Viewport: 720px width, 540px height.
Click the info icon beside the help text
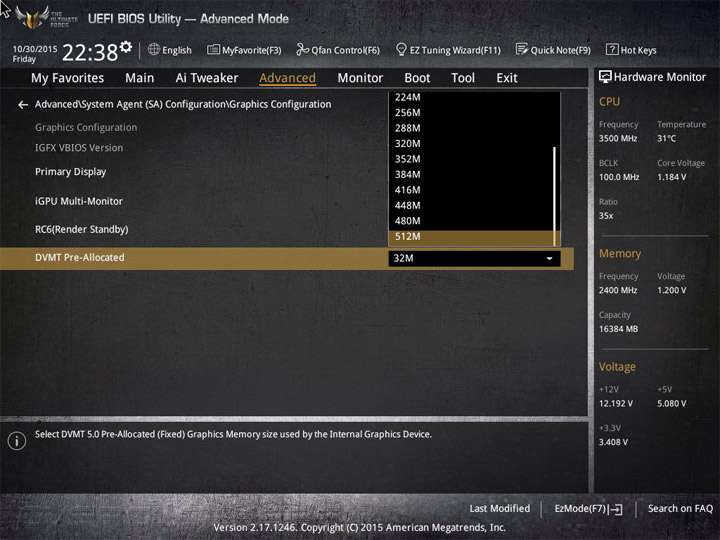(17, 441)
